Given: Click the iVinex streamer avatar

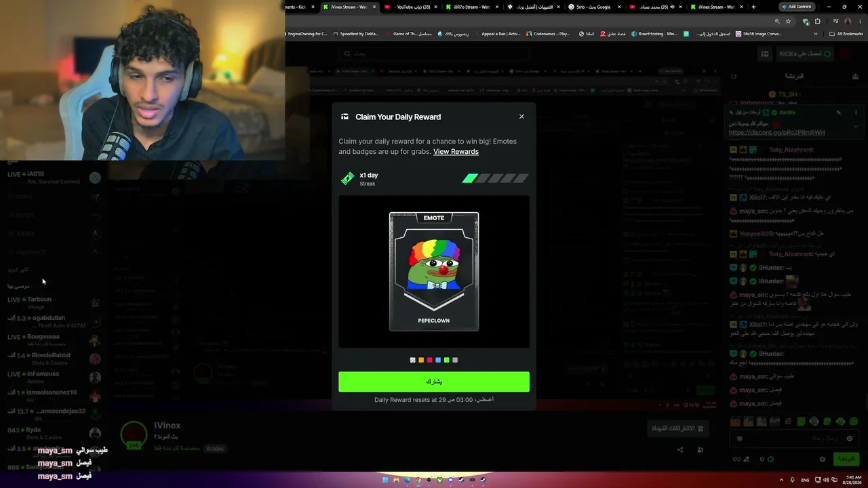Looking at the screenshot, I should coord(134,435).
